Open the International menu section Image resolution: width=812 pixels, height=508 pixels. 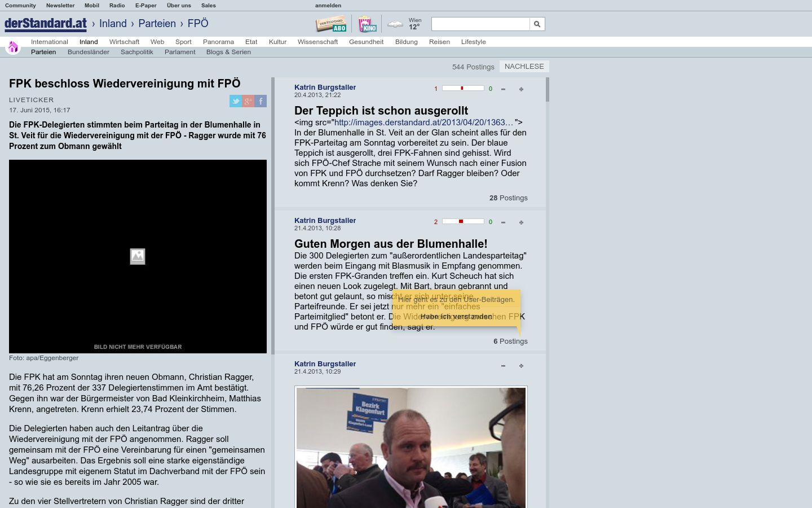(x=50, y=42)
